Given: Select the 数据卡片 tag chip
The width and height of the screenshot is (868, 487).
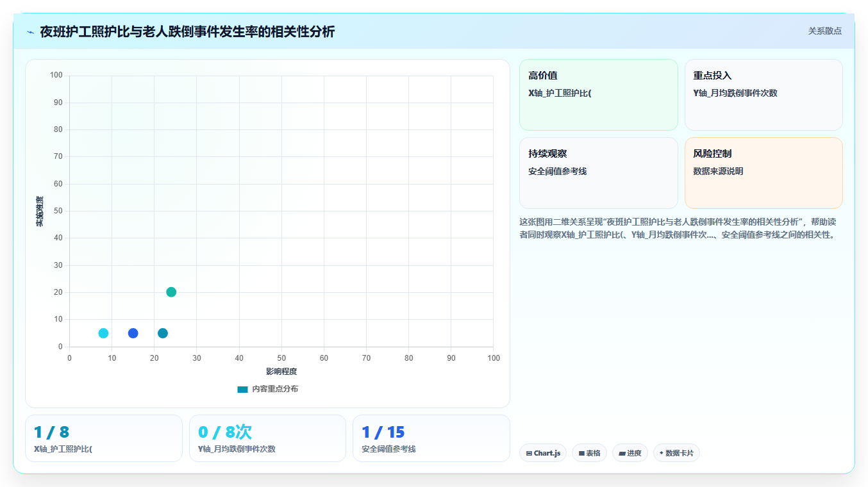Looking at the screenshot, I should (676, 453).
